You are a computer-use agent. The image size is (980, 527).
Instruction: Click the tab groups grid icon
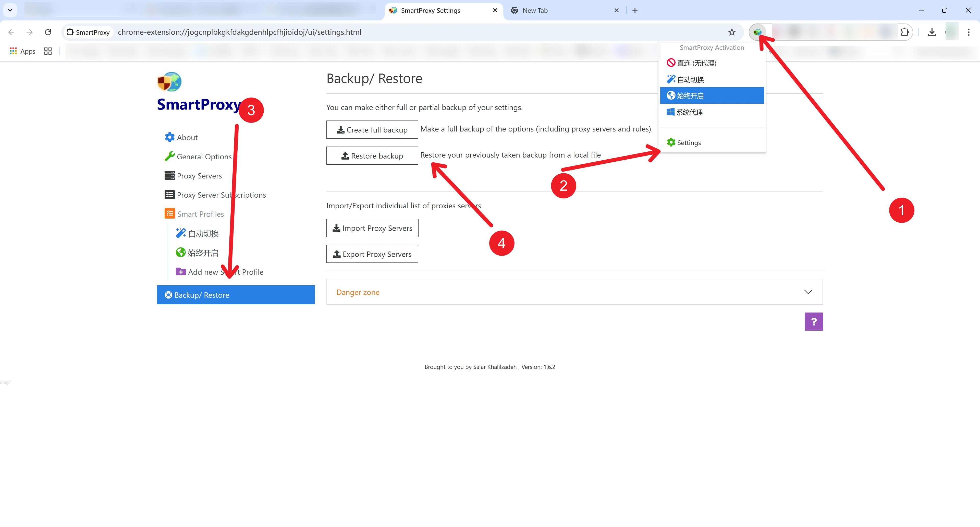(48, 51)
